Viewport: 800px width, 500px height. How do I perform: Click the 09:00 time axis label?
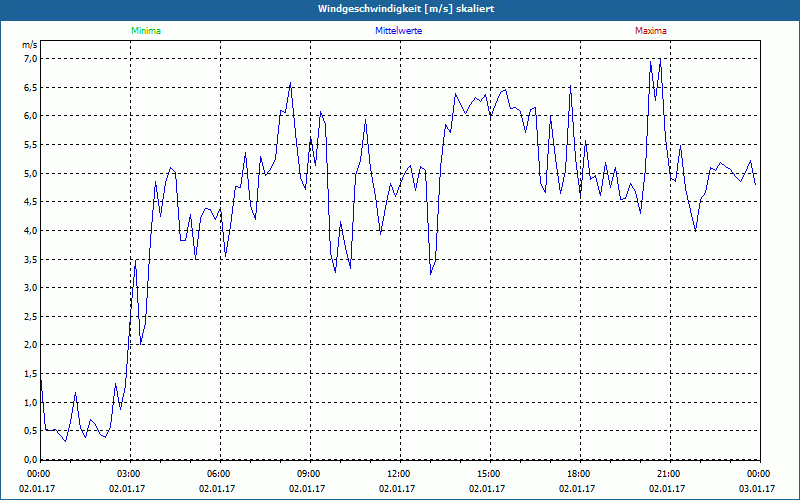click(x=310, y=474)
